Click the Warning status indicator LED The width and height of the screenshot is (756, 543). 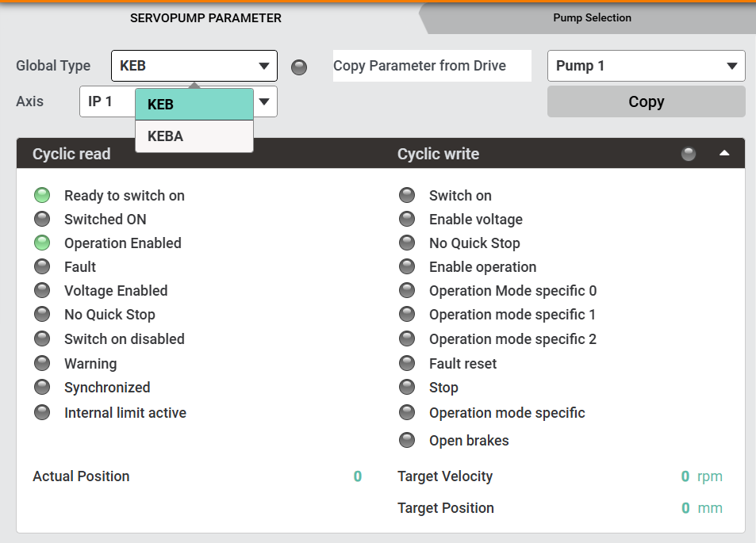(42, 364)
